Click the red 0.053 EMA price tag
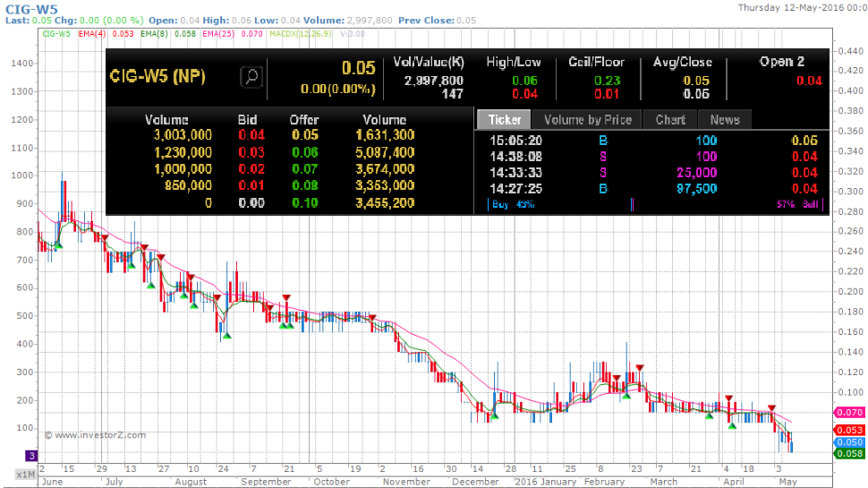Image resolution: width=868 pixels, height=488 pixels. coord(848,431)
